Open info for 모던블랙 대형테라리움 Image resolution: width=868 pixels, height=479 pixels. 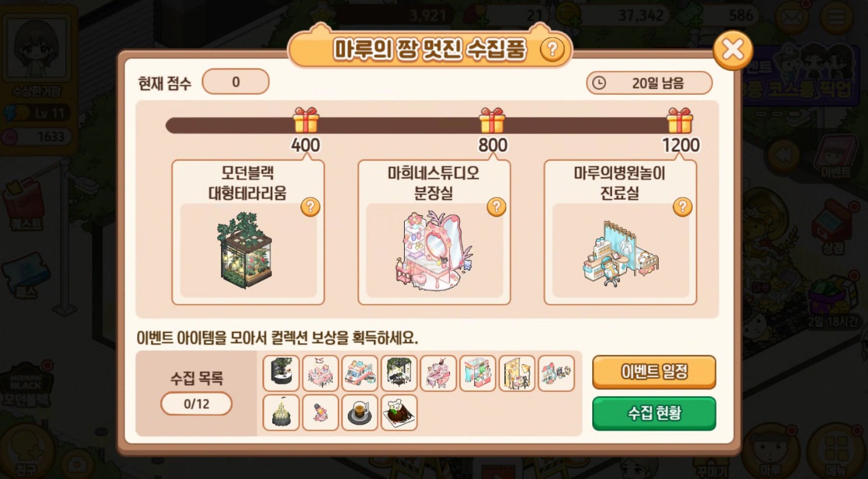click(311, 207)
